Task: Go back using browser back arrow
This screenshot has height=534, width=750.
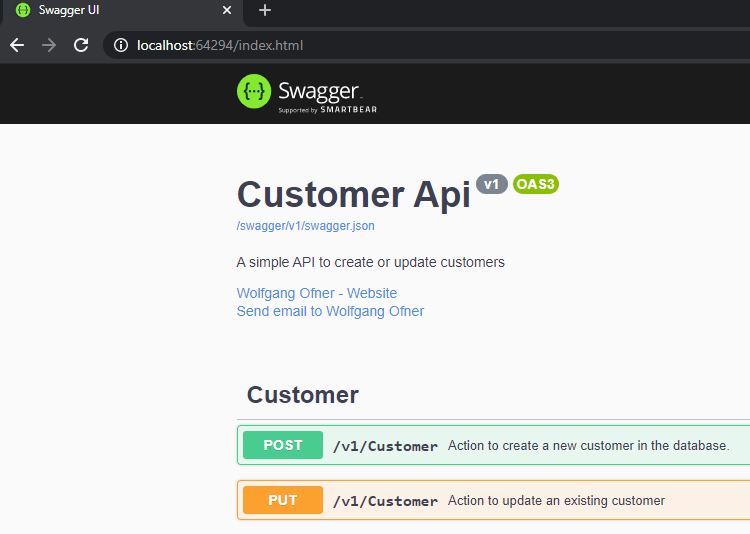Action: click(17, 45)
